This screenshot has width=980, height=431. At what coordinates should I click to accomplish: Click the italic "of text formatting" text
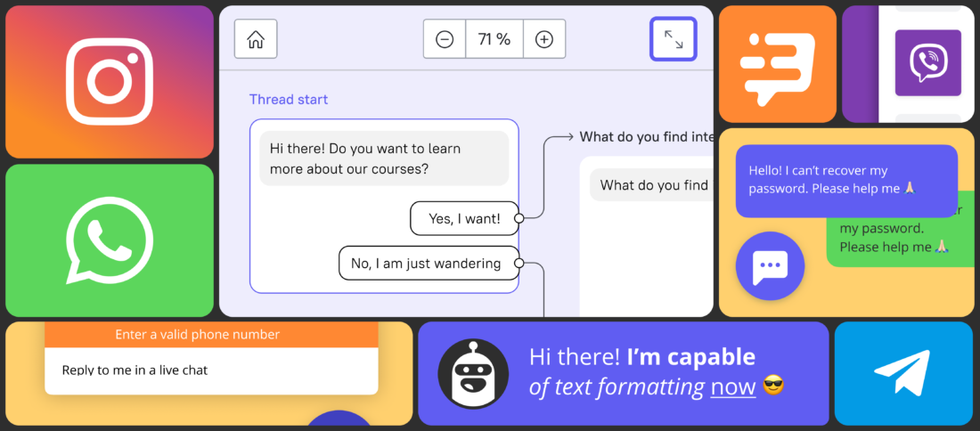(x=617, y=387)
